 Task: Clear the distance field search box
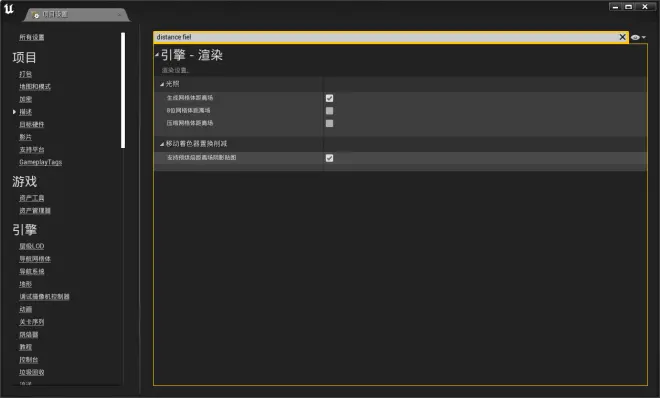tap(622, 37)
